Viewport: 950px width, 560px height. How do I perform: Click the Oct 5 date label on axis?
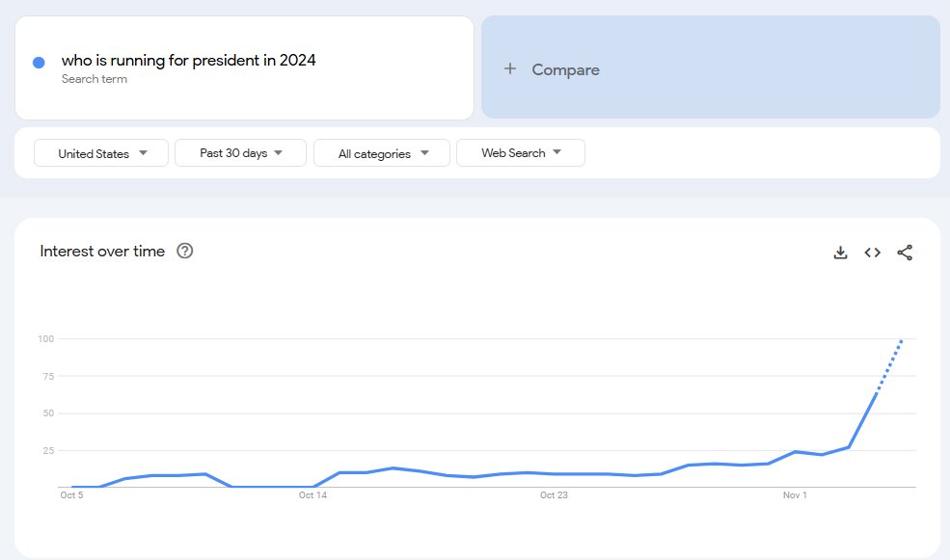pos(71,495)
